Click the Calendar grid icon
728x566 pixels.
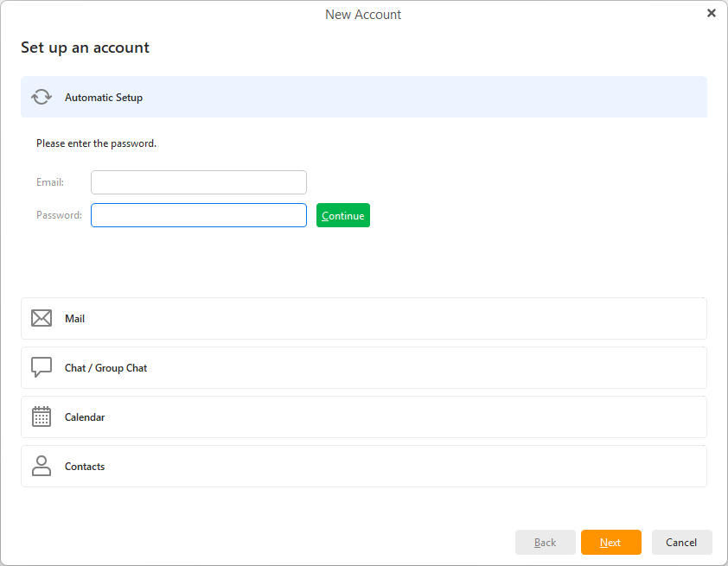[x=42, y=417]
